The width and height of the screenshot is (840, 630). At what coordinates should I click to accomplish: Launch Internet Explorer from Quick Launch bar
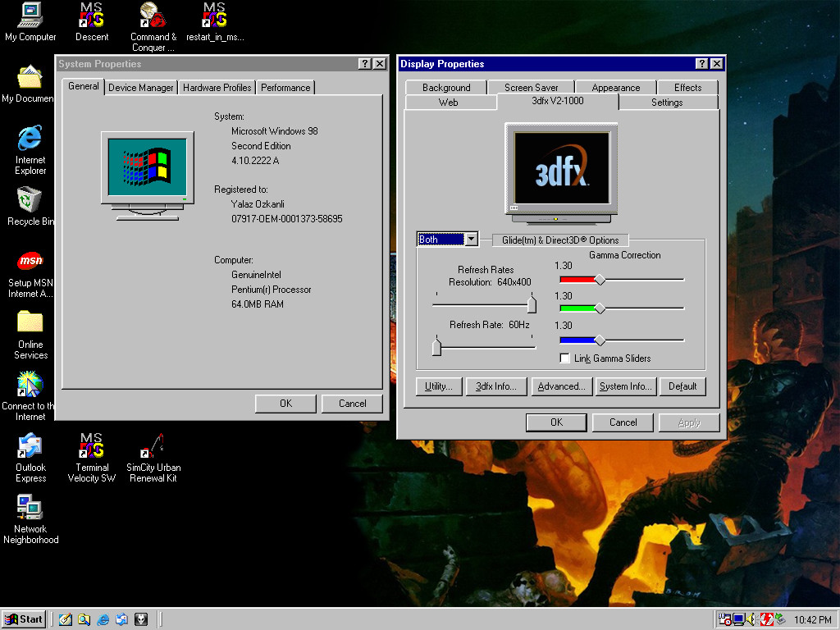[x=103, y=619]
